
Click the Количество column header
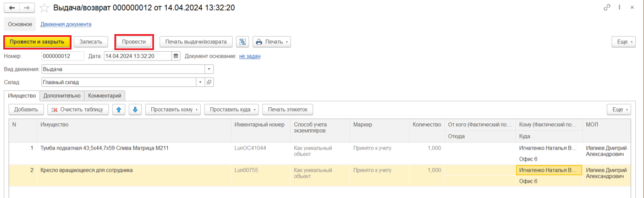427,131
